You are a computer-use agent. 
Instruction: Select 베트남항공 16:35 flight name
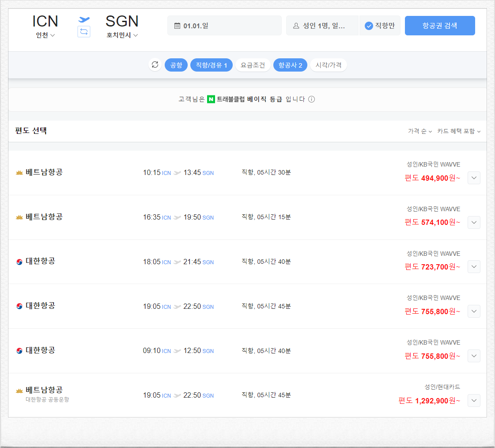tap(44, 217)
